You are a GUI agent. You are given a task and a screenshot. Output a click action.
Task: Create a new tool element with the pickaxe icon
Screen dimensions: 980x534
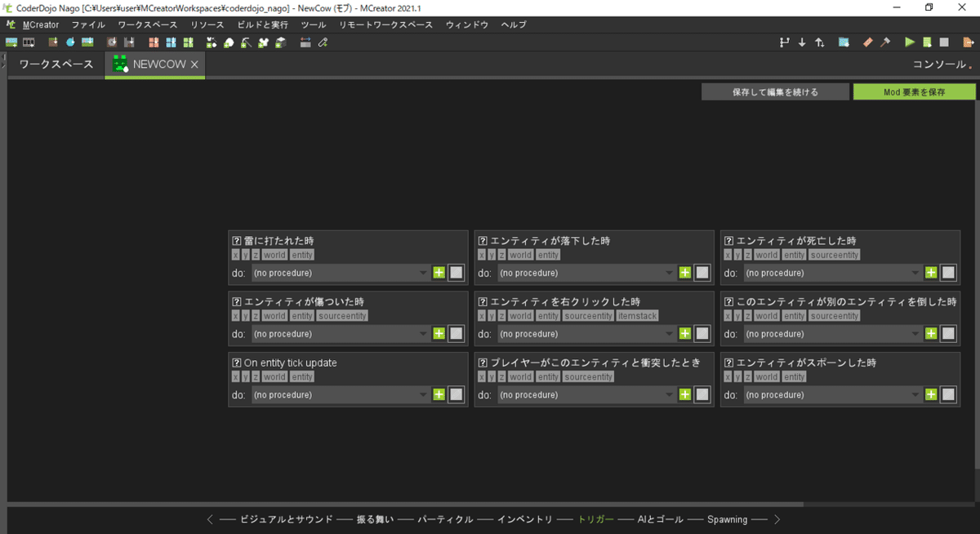pyautogui.click(x=245, y=42)
